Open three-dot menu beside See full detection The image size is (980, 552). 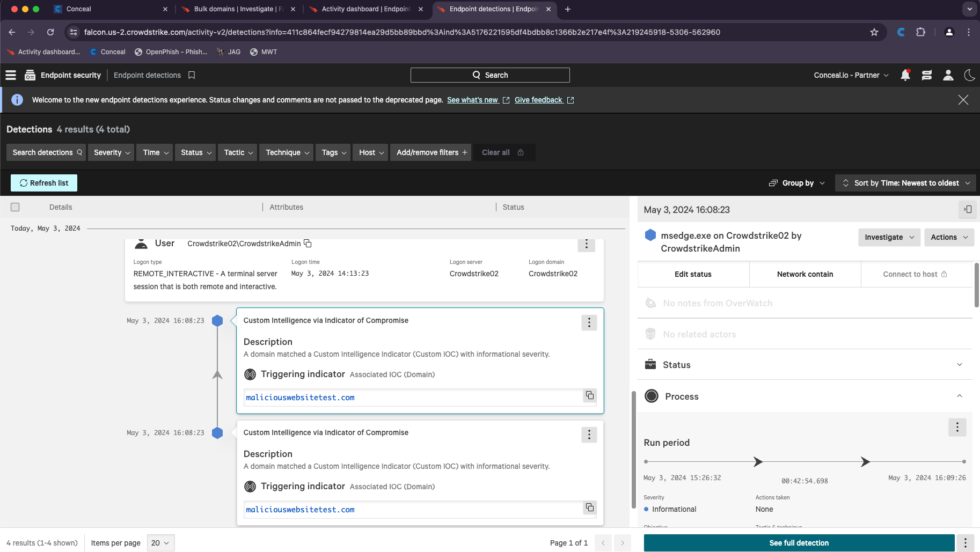point(965,543)
